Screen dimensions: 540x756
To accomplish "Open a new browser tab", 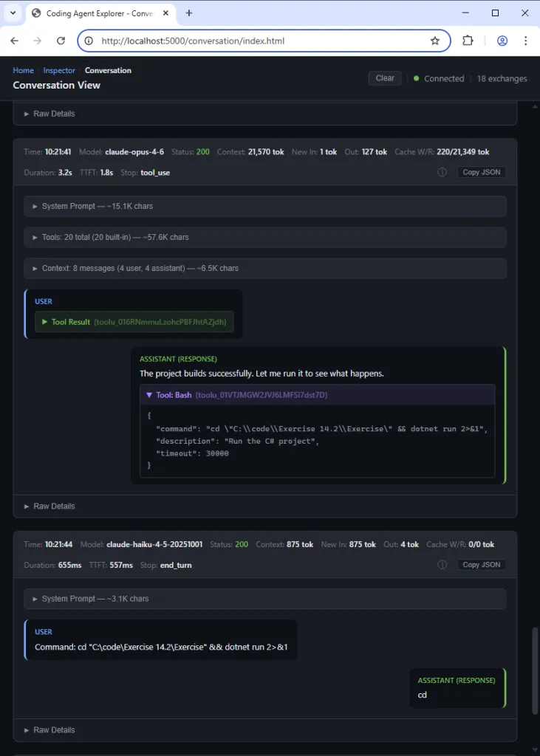I will [189, 13].
